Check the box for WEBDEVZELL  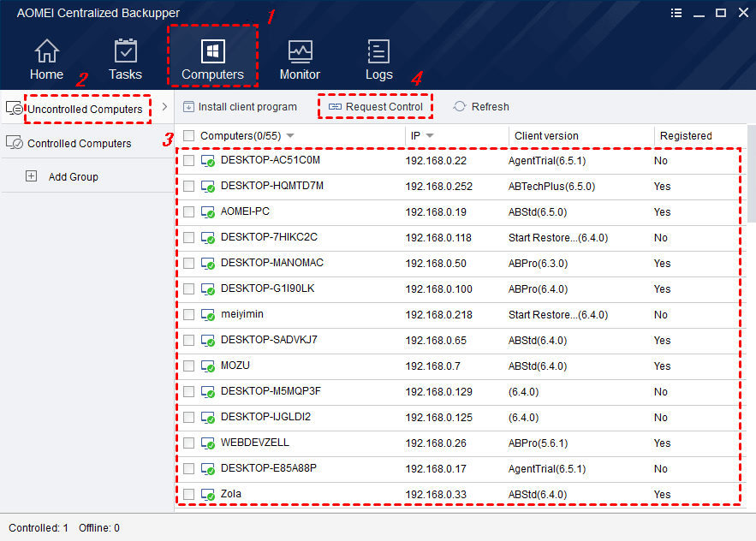click(x=189, y=443)
